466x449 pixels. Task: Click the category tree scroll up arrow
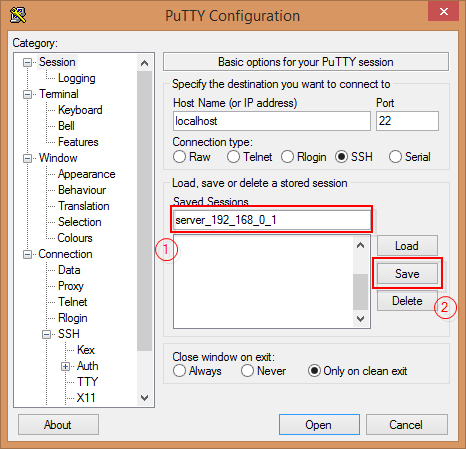[x=144, y=63]
